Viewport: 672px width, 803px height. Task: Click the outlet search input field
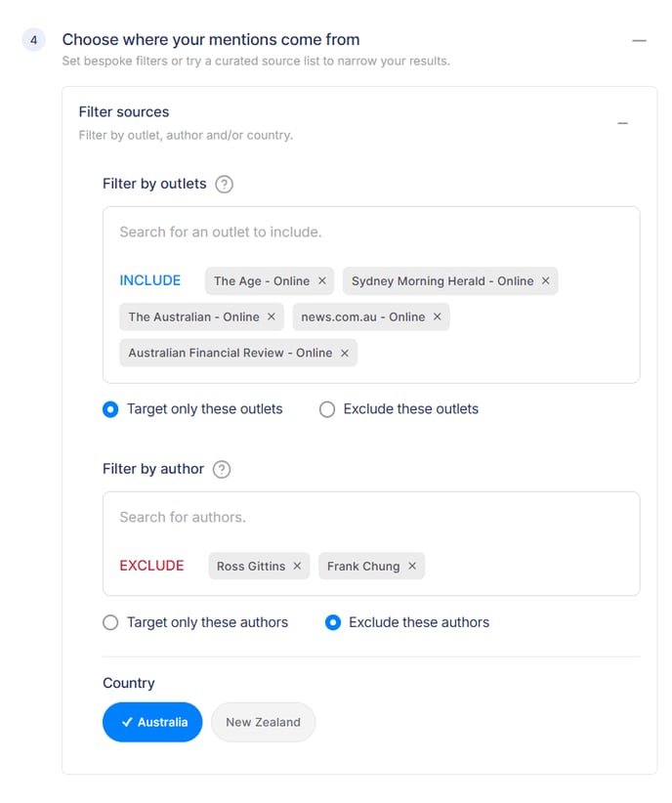[x=371, y=232]
